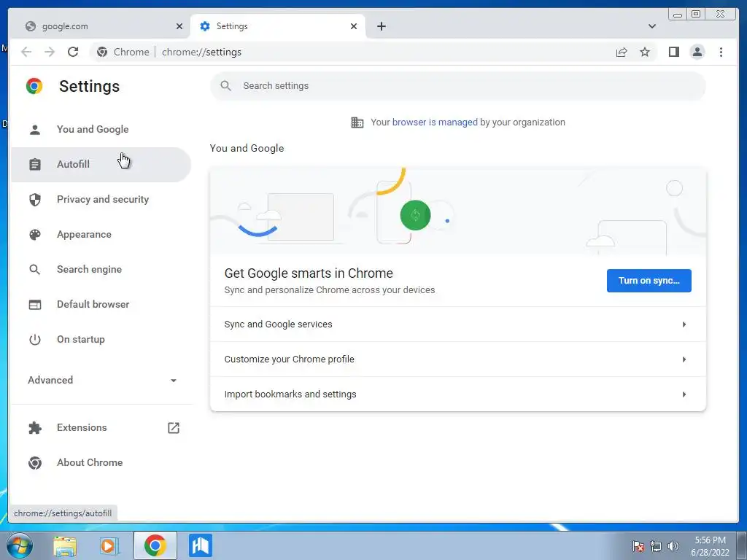This screenshot has width=747, height=560.
Task: Open the tab search chevron
Action: [651, 26]
